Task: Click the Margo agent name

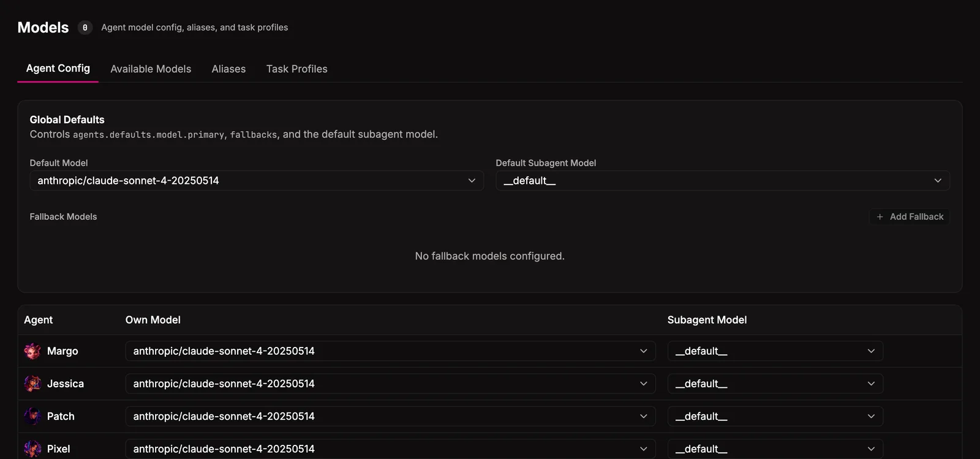Action: click(62, 351)
